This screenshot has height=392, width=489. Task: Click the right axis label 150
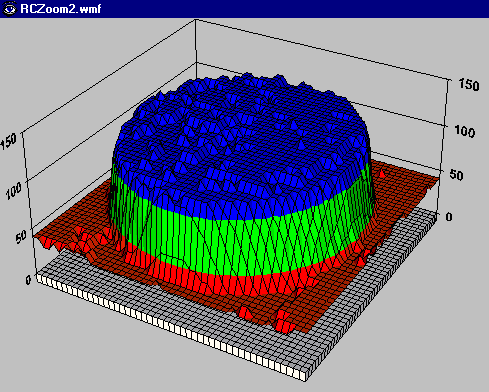pos(469,85)
